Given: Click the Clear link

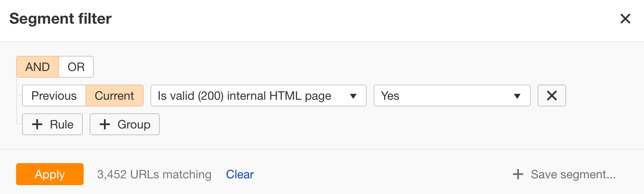Looking at the screenshot, I should [x=240, y=175].
